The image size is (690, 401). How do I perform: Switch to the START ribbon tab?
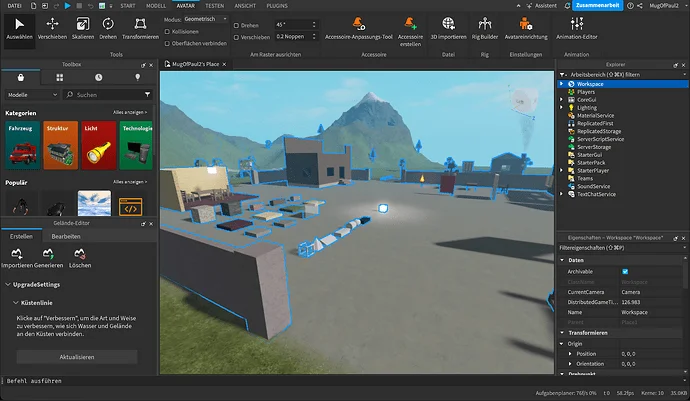pyautogui.click(x=128, y=6)
